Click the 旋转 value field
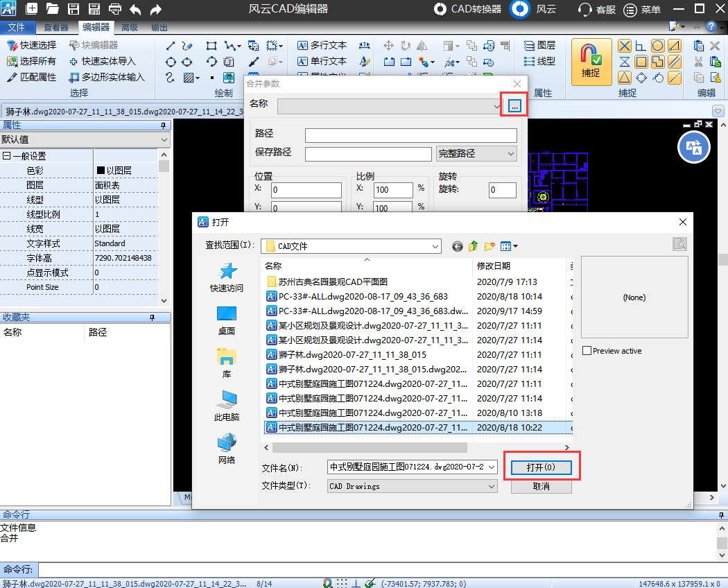Screen dimensions: 728x588 pyautogui.click(x=503, y=190)
